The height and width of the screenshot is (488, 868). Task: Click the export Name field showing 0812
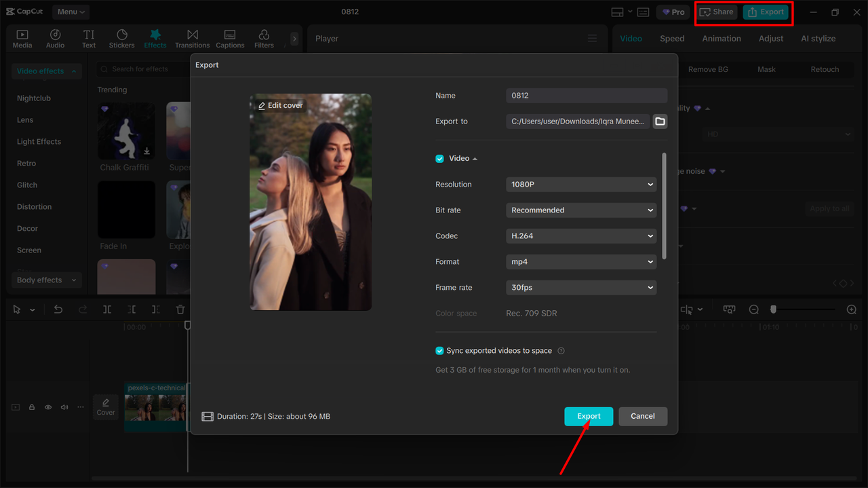(586, 95)
